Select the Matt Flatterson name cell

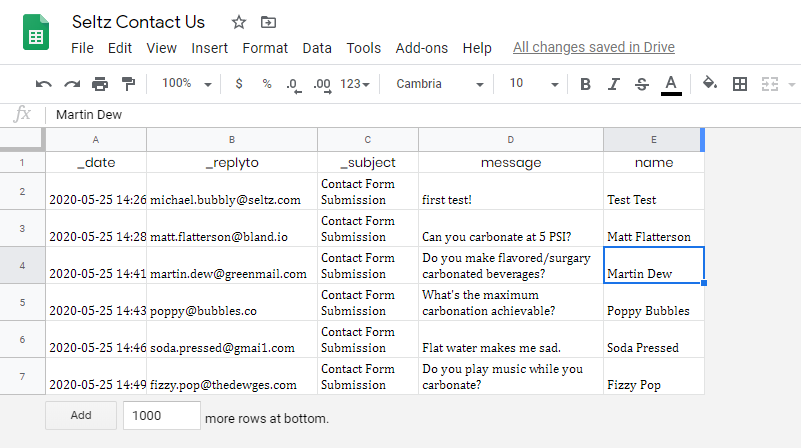pos(654,228)
